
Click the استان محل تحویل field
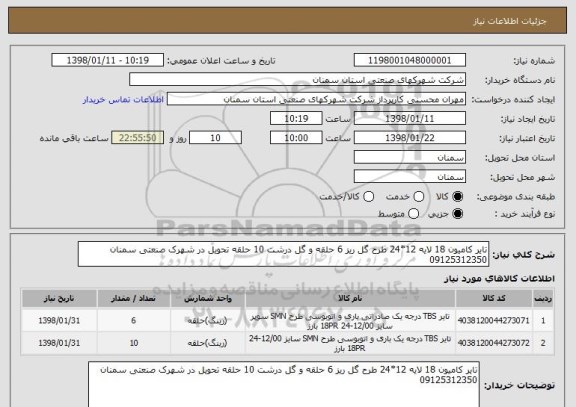pyautogui.click(x=410, y=158)
